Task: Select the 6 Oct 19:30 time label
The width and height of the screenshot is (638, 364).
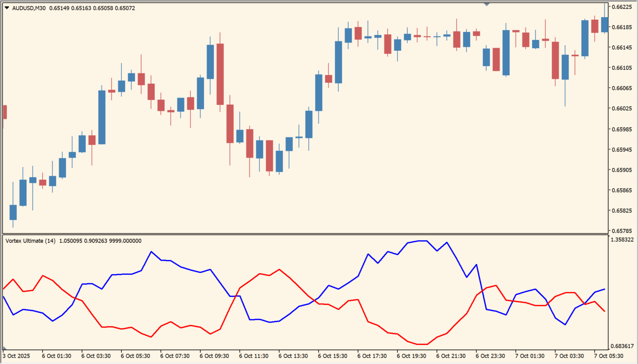Action: coord(412,356)
